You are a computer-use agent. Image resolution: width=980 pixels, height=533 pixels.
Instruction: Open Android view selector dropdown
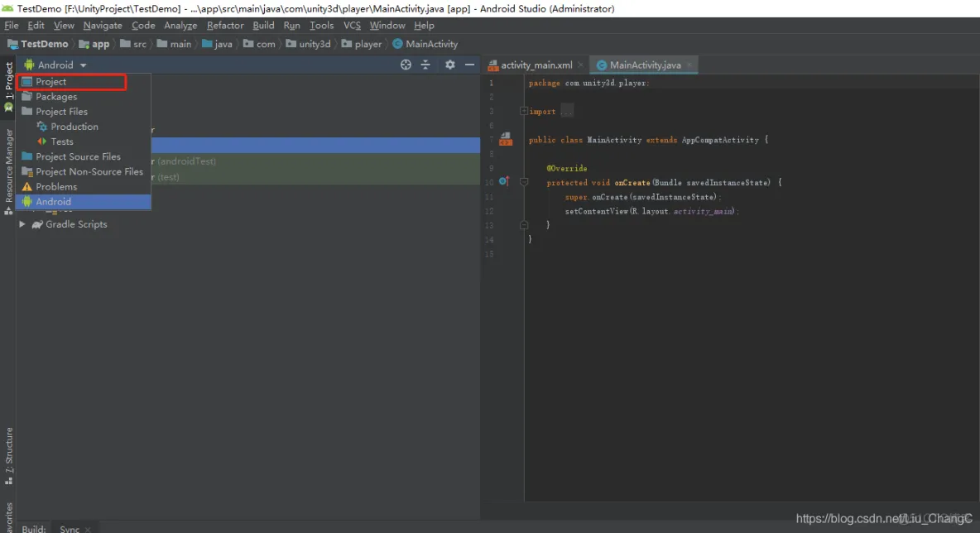[x=55, y=65]
